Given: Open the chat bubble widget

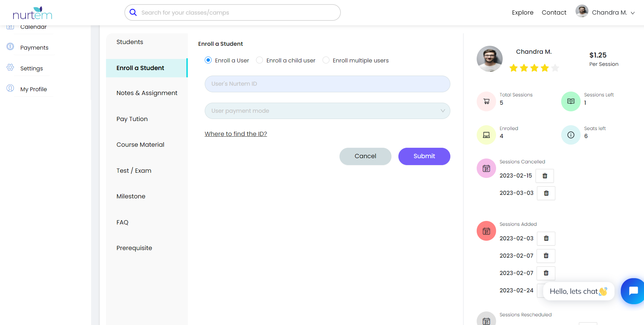Looking at the screenshot, I should (x=633, y=291).
